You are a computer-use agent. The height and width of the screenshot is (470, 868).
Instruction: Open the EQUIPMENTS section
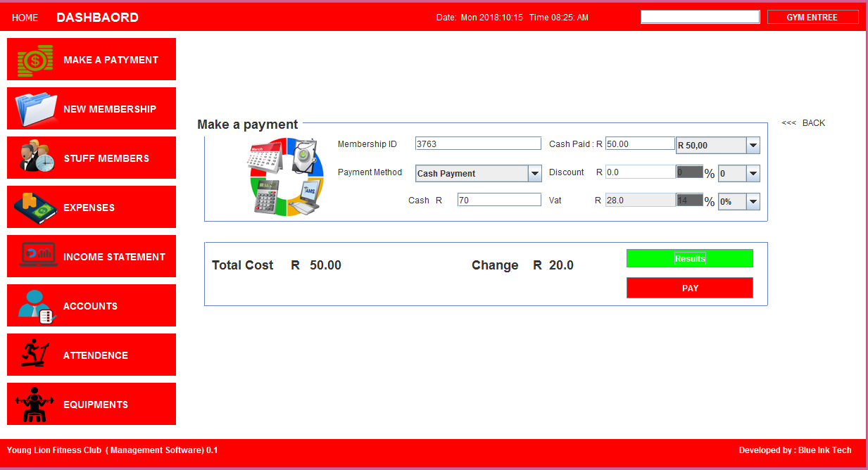[92, 404]
